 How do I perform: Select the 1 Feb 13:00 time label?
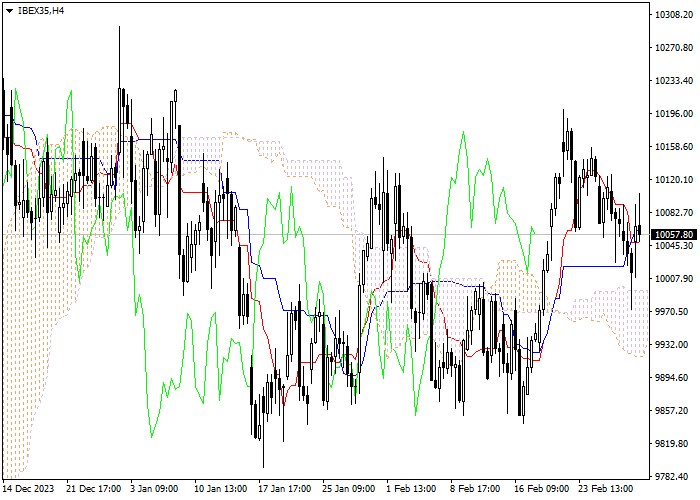click(x=411, y=489)
